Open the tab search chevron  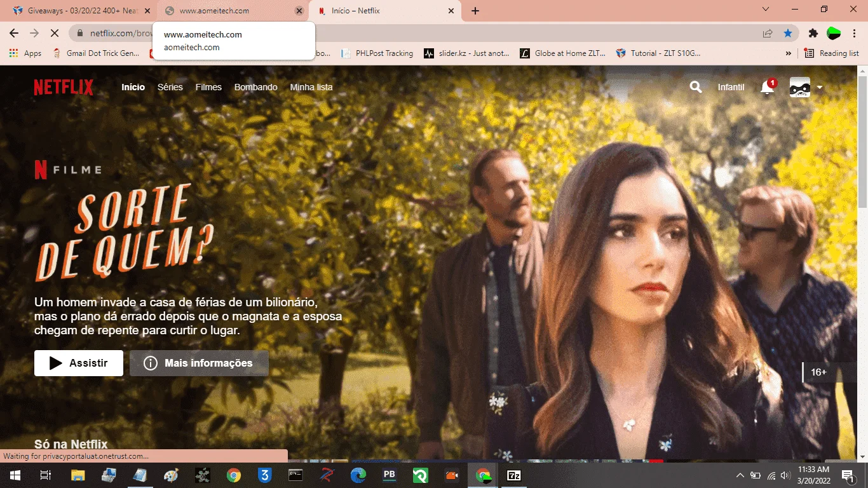pos(765,9)
